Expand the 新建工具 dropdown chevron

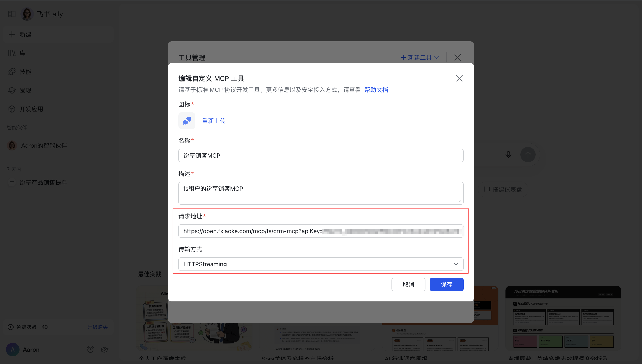click(436, 58)
